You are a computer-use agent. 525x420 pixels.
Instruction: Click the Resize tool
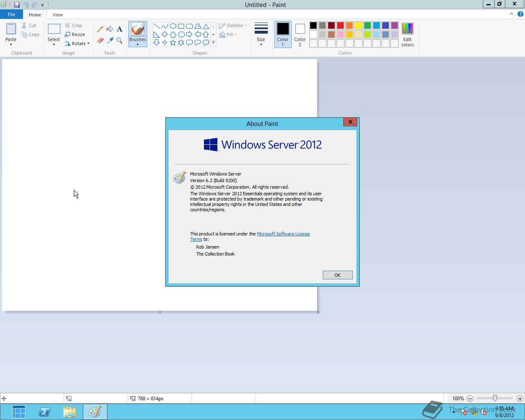[x=75, y=34]
